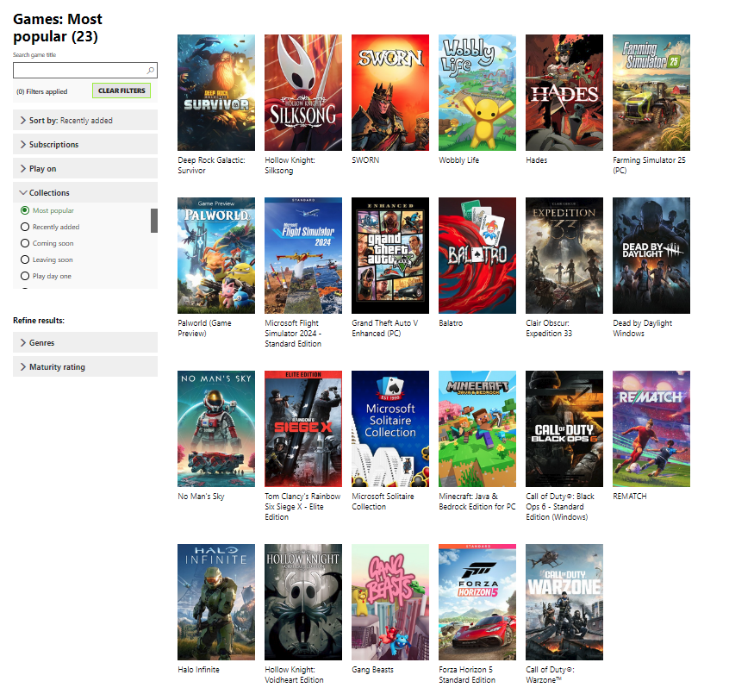Open the Hollow Knight Voidheart Edition cover
729x700 pixels.
click(303, 603)
